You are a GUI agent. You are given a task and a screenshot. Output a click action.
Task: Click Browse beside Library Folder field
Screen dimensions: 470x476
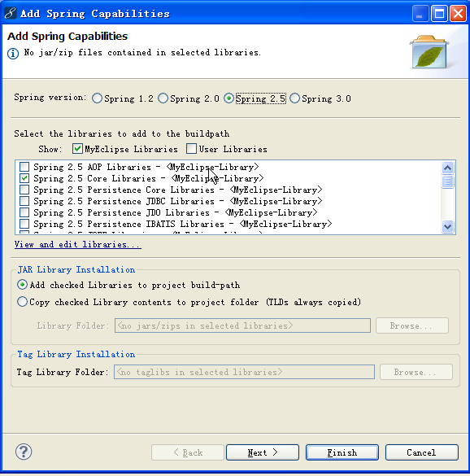click(412, 325)
